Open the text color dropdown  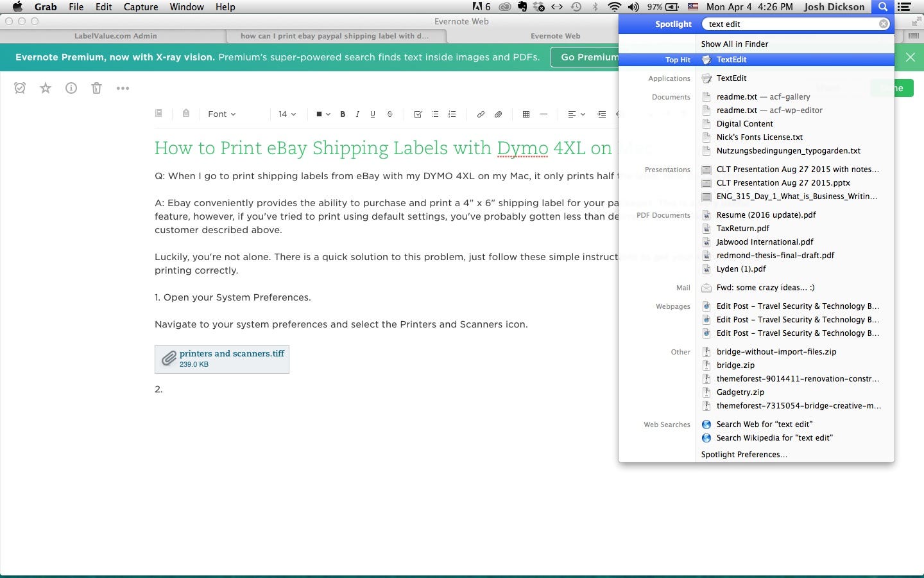(x=323, y=114)
